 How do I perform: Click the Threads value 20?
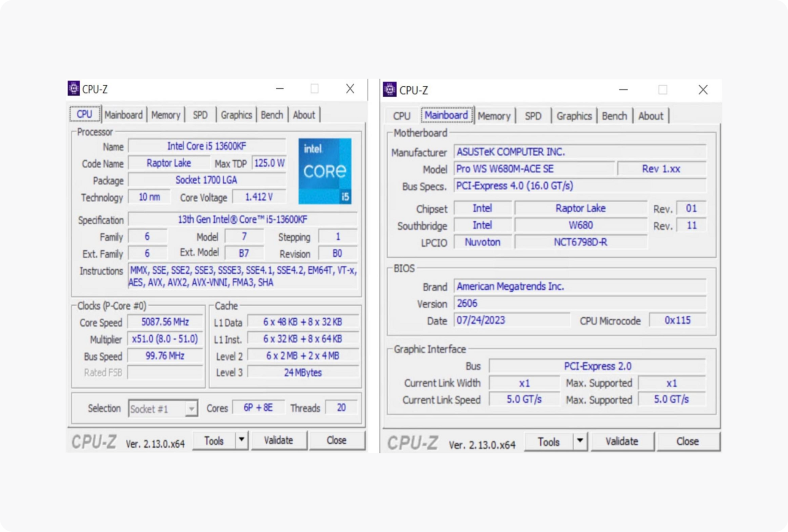pyautogui.click(x=341, y=408)
